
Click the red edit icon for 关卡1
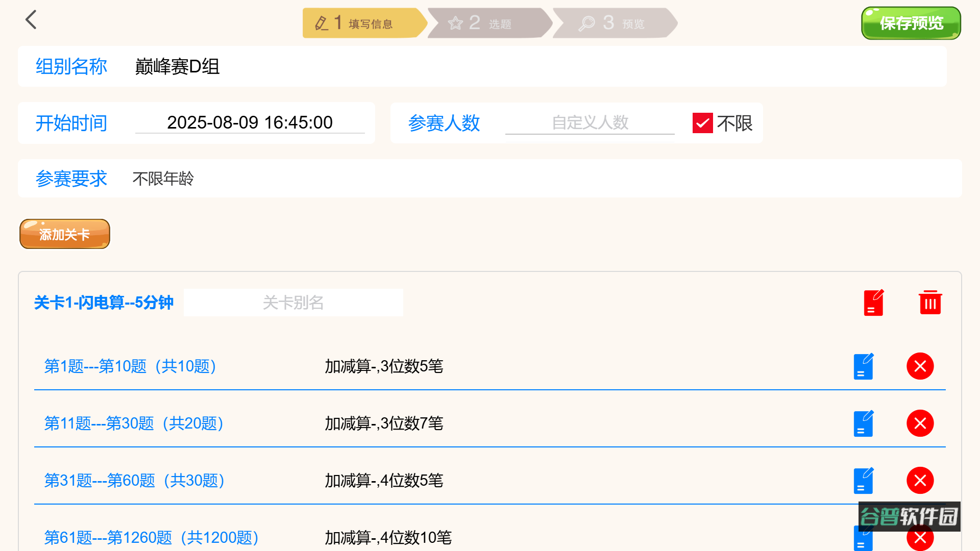873,303
